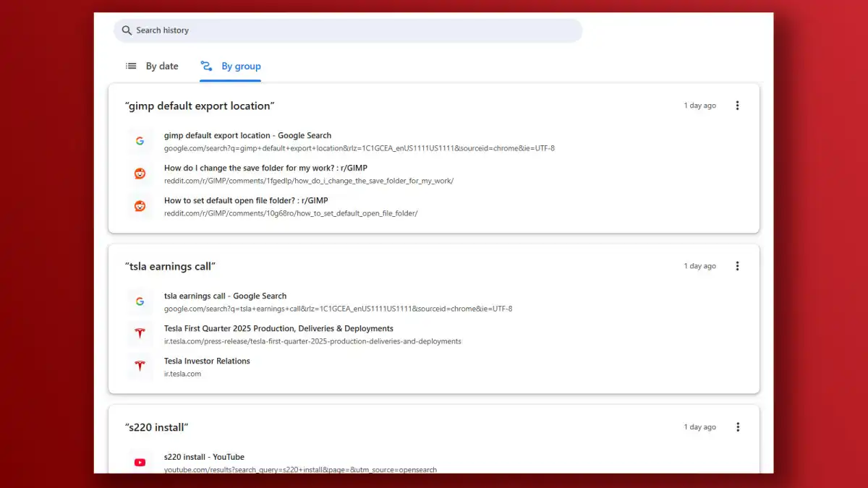Image resolution: width=868 pixels, height=488 pixels.
Task: Click Tesla icon for First Quarter 2025 entry
Action: (140, 334)
